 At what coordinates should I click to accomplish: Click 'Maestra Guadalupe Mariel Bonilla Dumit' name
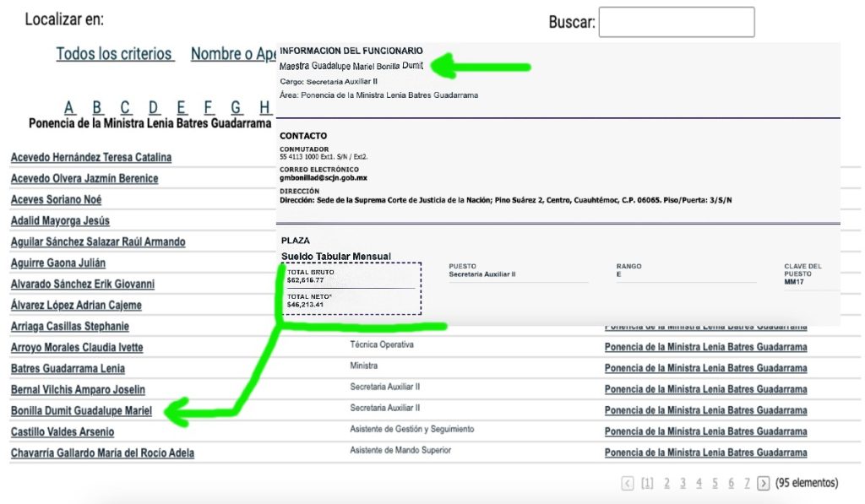tap(351, 66)
